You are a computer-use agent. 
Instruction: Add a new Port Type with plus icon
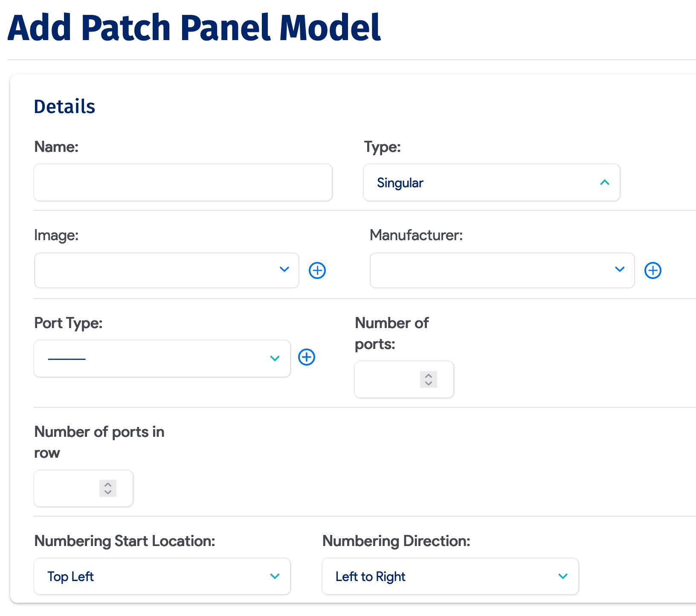pos(307,357)
